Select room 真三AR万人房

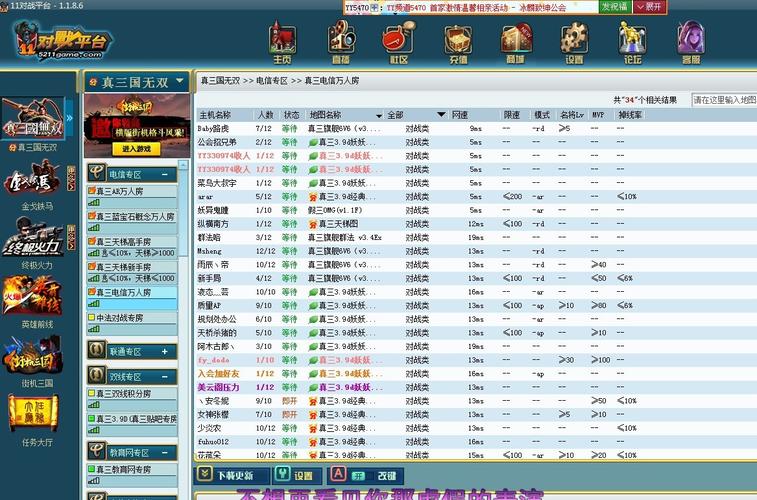[x=132, y=196]
